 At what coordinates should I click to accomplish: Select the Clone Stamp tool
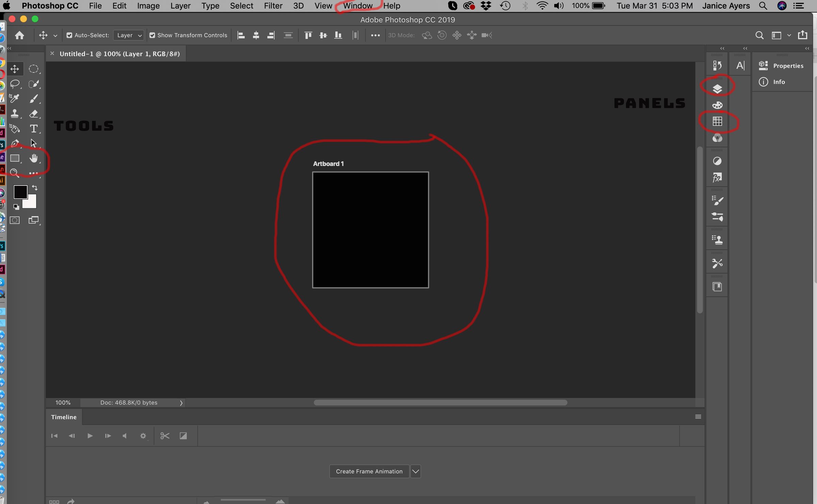coord(15,113)
